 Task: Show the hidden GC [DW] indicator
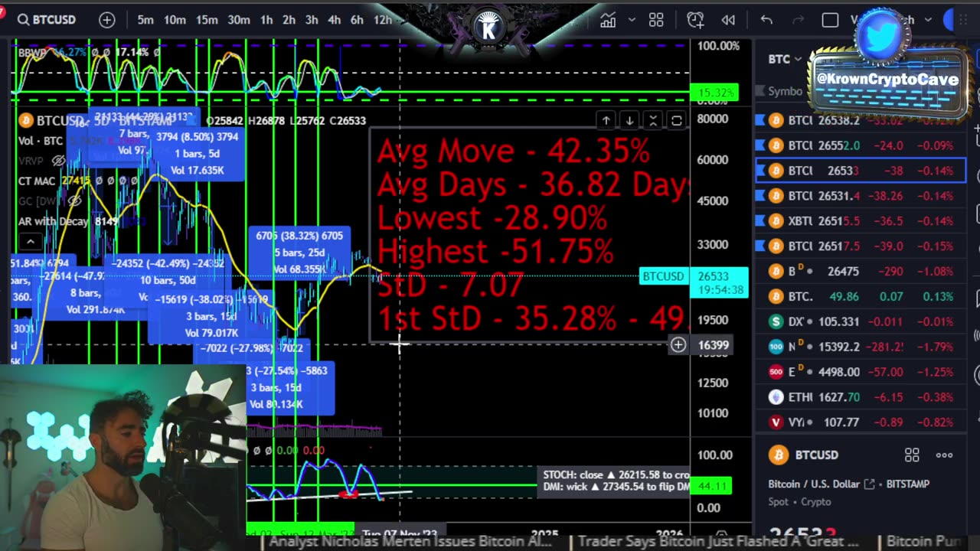tap(74, 201)
